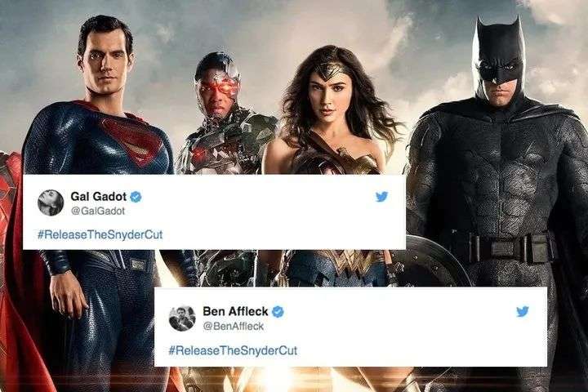Click empty white area of Ben Affleck's tweet card
This screenshot has width=588, height=392.
coord(412,337)
